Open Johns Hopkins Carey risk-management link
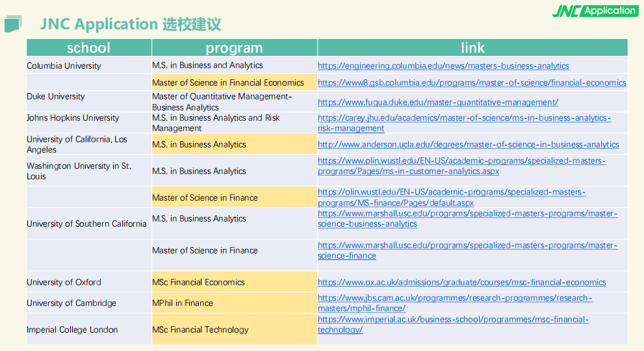This screenshot has width=644, height=351. tap(464, 123)
